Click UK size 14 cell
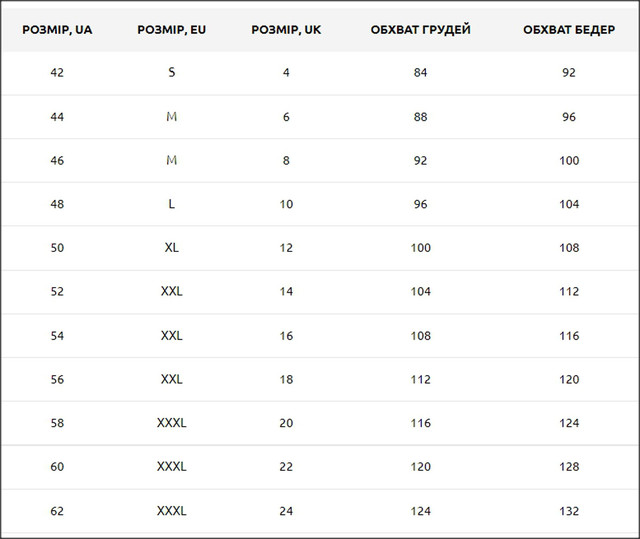This screenshot has width=640, height=539. tap(286, 292)
